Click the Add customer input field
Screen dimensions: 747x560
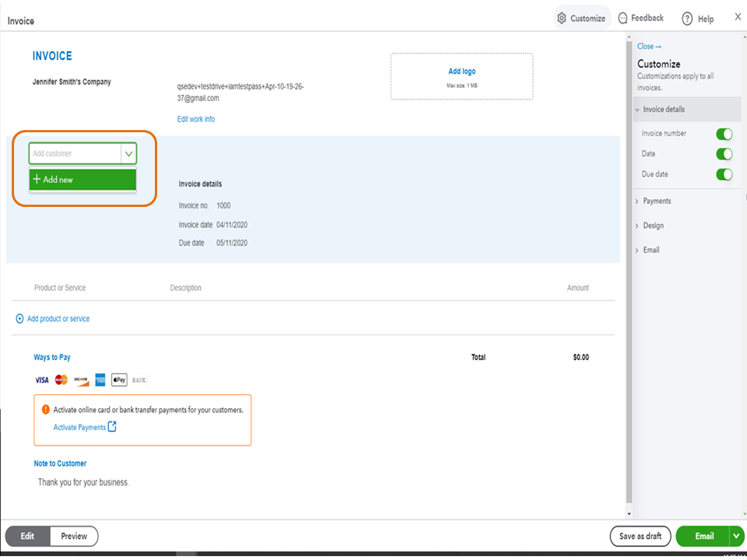click(75, 153)
